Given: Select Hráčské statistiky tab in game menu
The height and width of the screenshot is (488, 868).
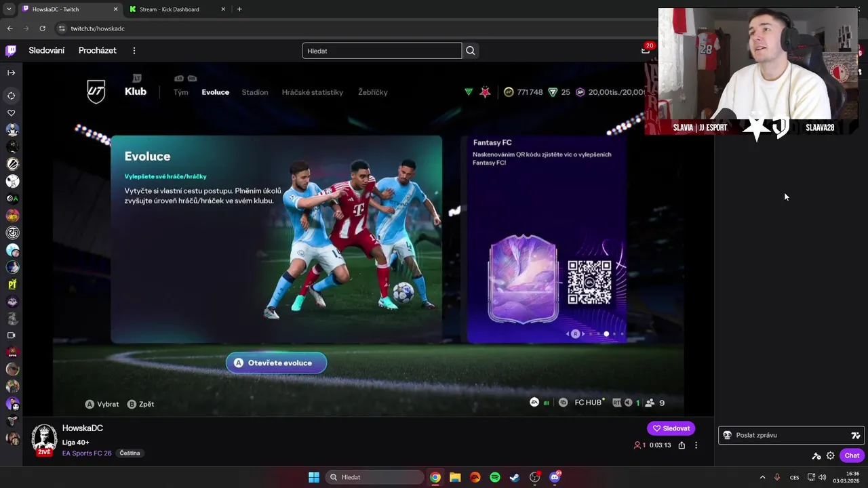Looking at the screenshot, I should [313, 92].
